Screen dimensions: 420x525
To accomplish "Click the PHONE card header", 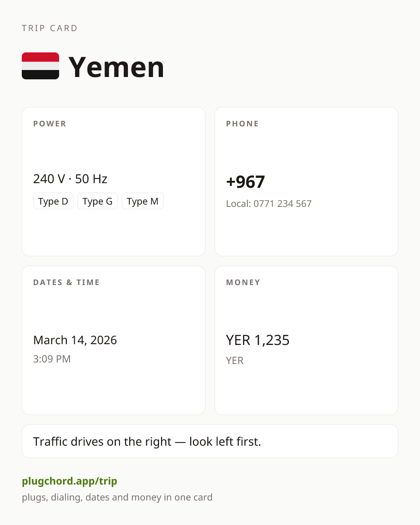I will (242, 124).
